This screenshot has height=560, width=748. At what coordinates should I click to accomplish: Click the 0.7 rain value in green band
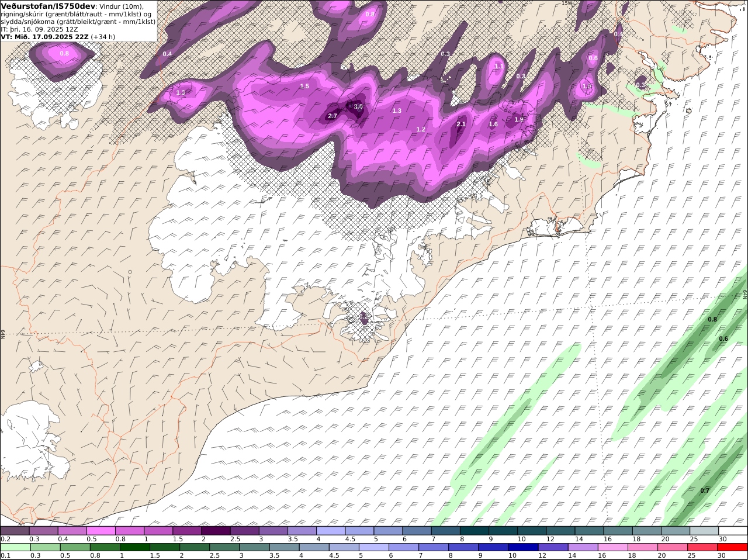pos(705,490)
